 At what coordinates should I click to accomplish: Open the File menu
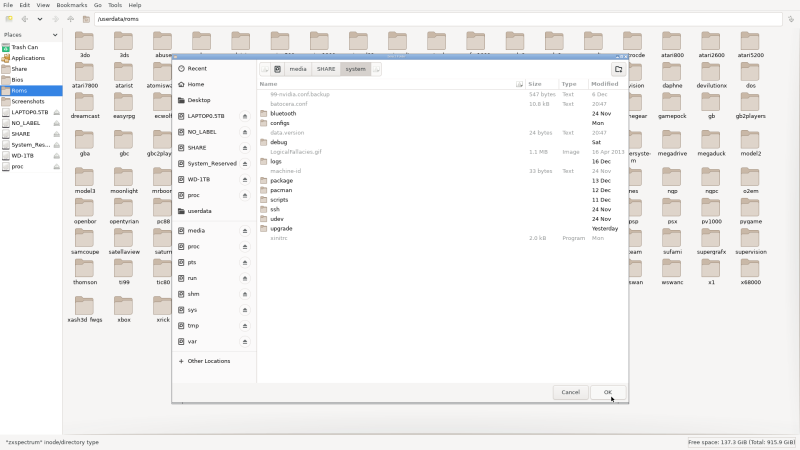pyautogui.click(x=8, y=5)
